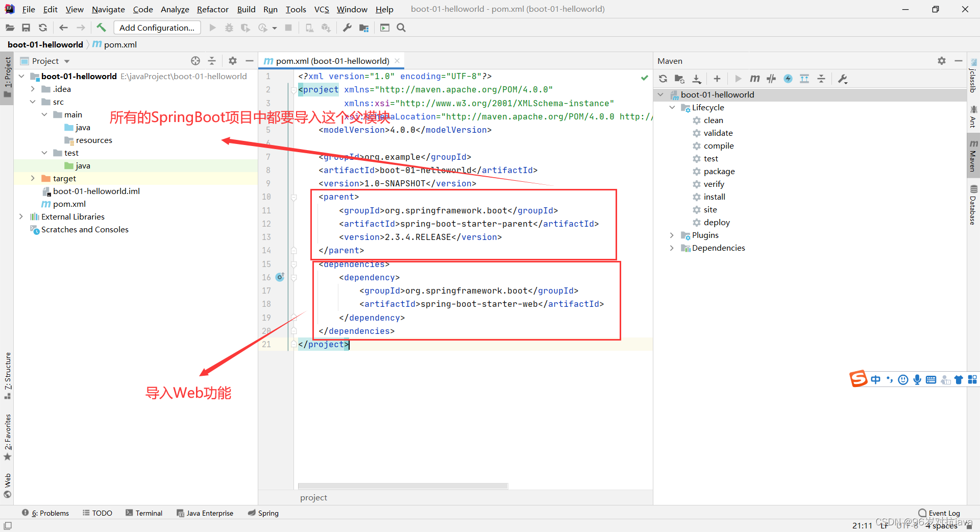
Task: Run Maven build play icon
Action: 738,79
